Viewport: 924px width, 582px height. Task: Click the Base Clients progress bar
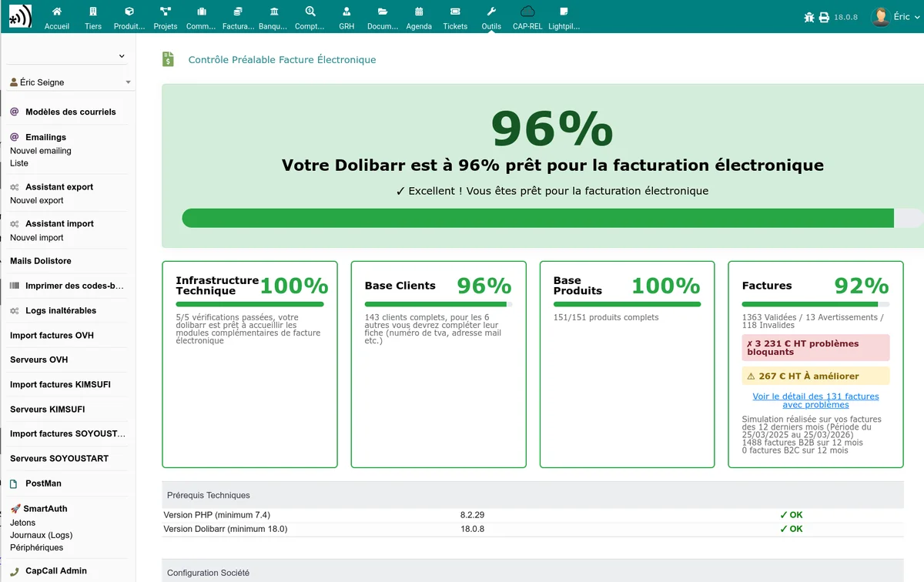tap(438, 304)
